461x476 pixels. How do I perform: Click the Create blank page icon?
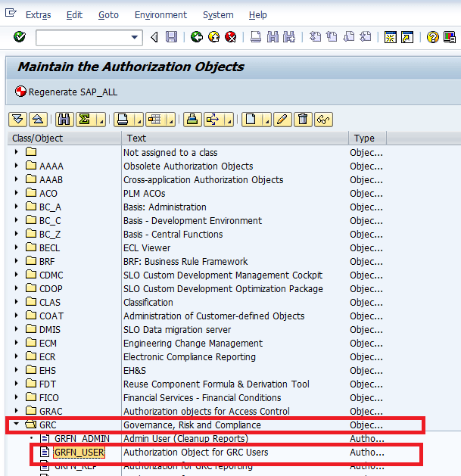pyautogui.click(x=251, y=120)
